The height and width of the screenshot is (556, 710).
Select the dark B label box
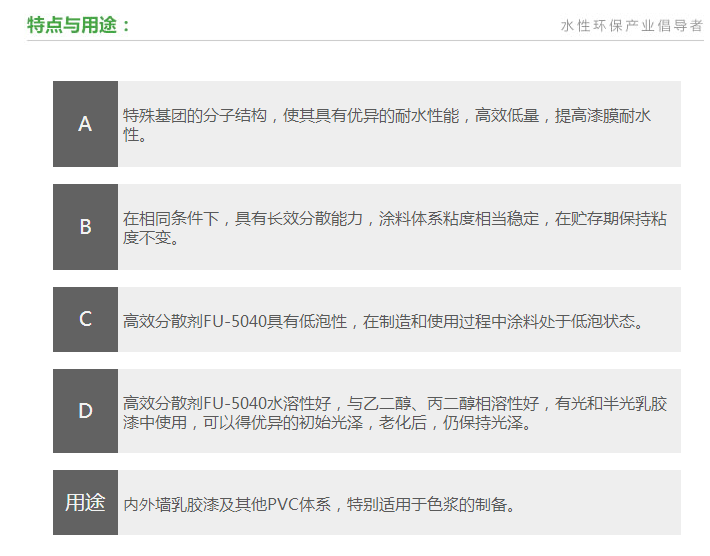[85, 227]
